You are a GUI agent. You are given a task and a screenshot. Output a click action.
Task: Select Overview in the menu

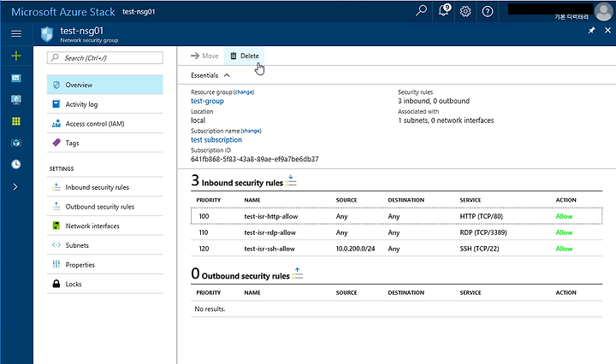105,85
